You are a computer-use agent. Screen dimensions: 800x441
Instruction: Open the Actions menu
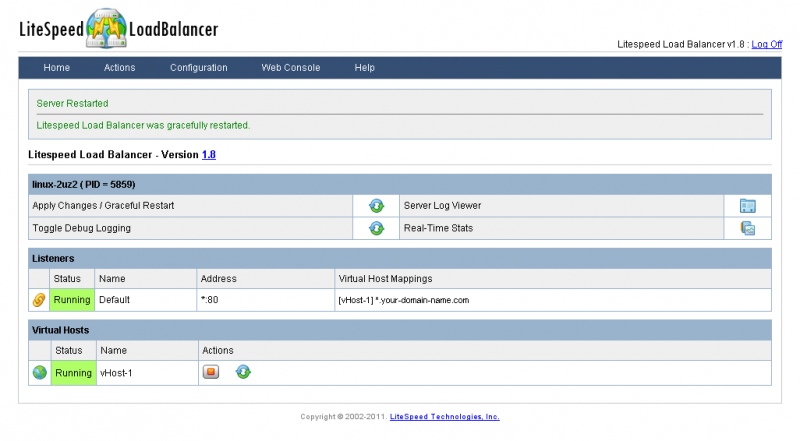coord(119,67)
